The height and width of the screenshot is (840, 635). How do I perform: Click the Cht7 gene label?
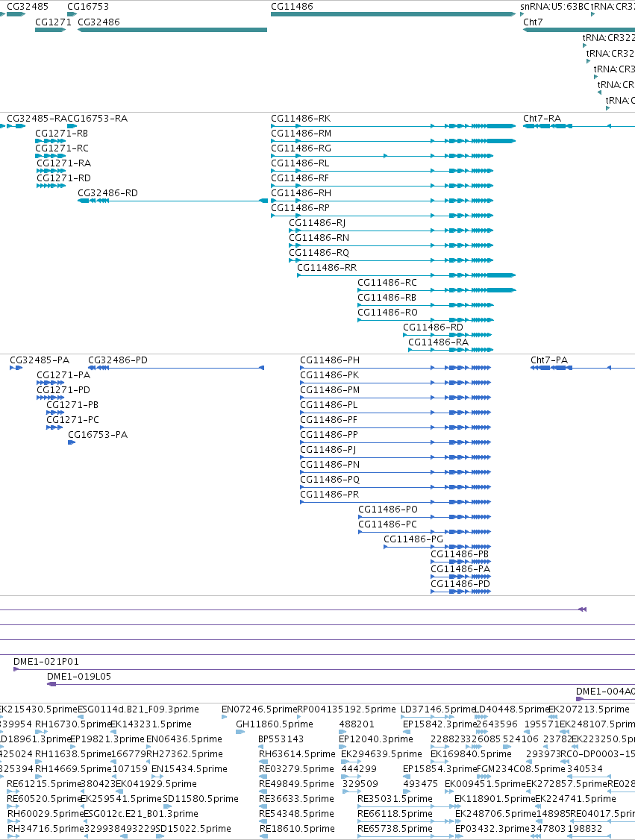(533, 22)
